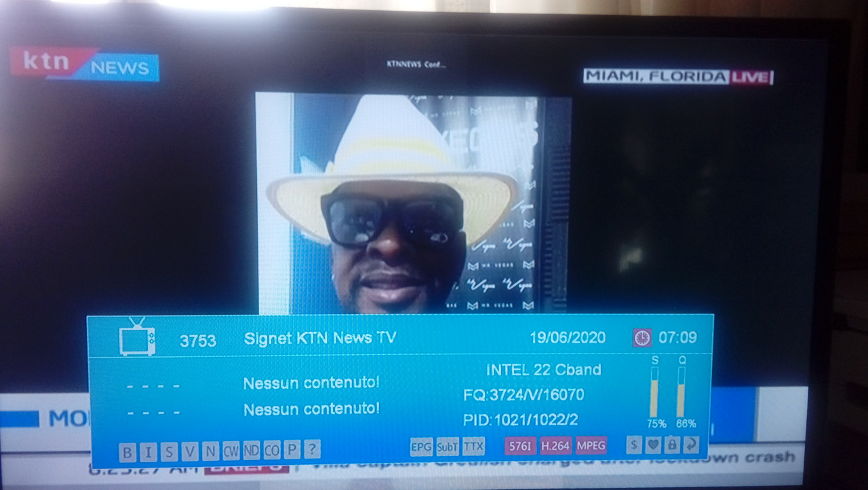Open the EPG guide indicator
Image resolution: width=868 pixels, height=490 pixels.
[421, 447]
